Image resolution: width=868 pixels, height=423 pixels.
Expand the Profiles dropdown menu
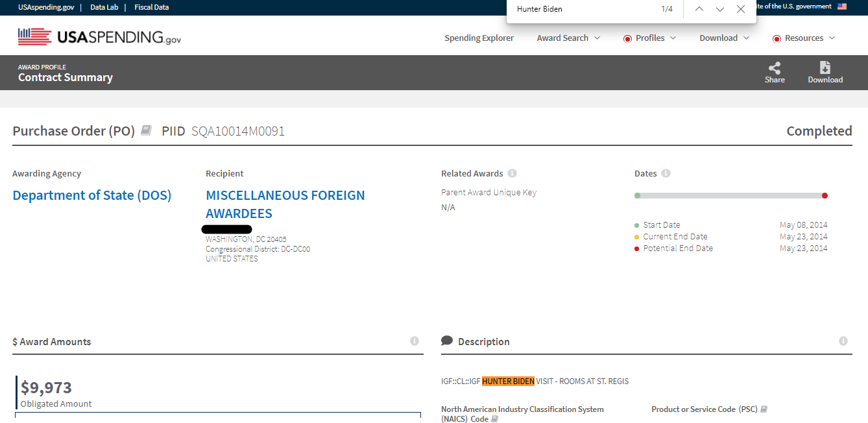650,38
